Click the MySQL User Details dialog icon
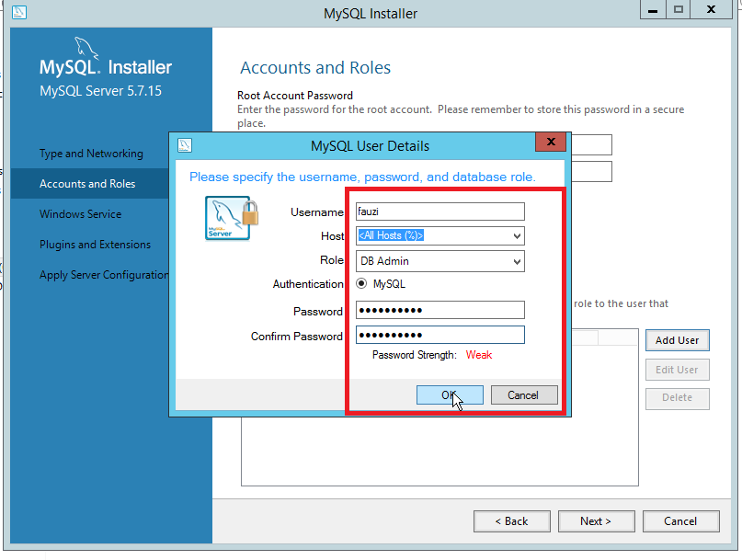This screenshot has height=560, width=742. pyautogui.click(x=185, y=145)
